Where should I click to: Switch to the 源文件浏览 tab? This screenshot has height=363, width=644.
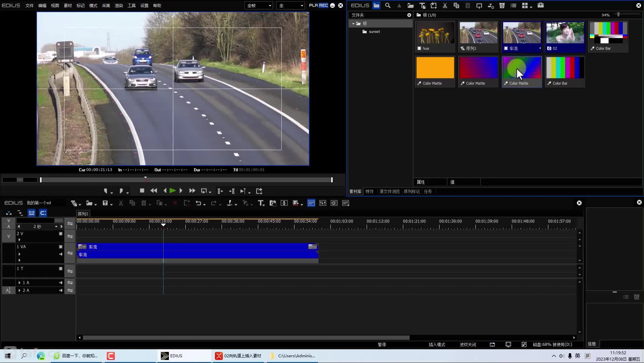tap(389, 192)
